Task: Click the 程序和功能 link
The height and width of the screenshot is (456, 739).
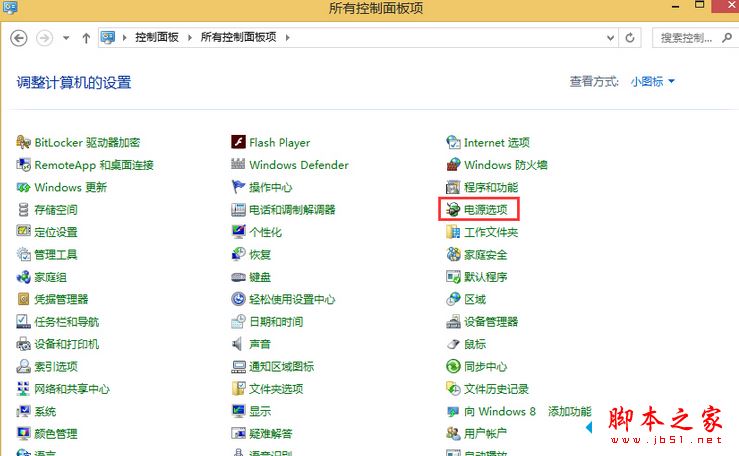Action: (x=491, y=187)
